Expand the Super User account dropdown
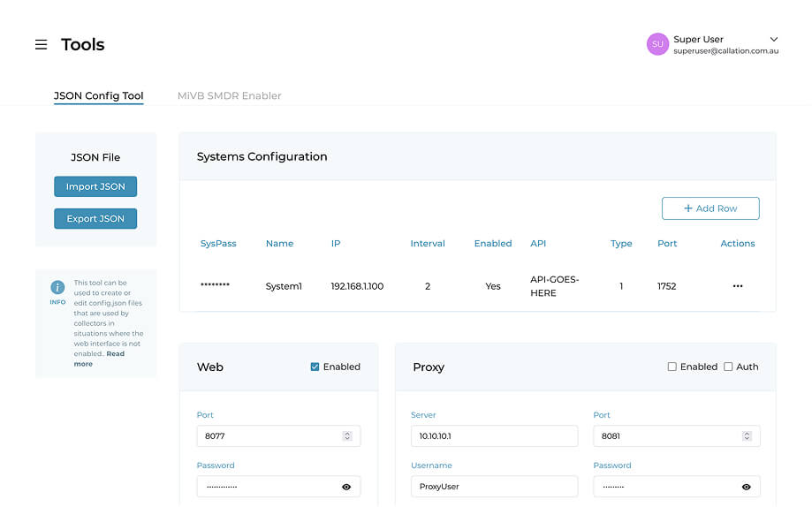Viewport: 812px width, 507px height. point(774,40)
